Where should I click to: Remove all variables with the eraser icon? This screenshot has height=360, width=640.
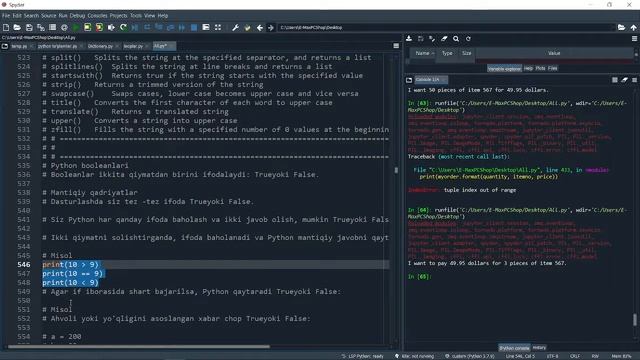point(444,39)
